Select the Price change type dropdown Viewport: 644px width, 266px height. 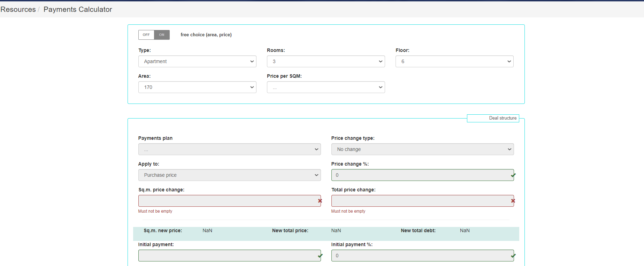[x=422, y=149]
